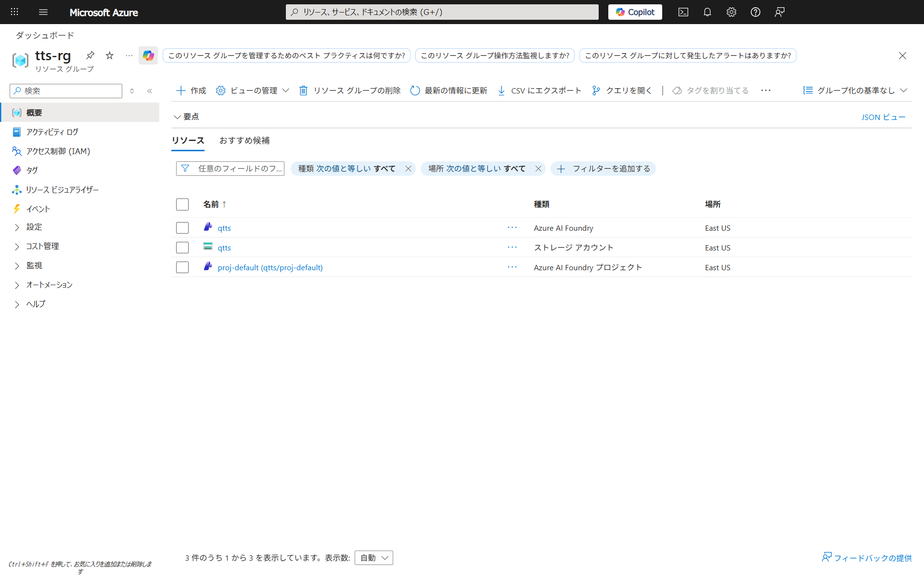The width and height of the screenshot is (924, 578).
Task: Click the help question mark icon
Action: [755, 12]
